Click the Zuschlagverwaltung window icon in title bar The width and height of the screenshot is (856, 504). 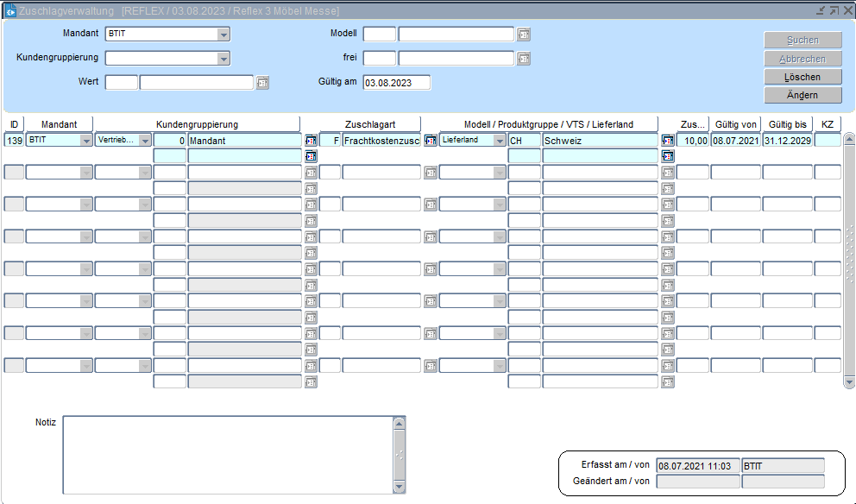point(11,10)
